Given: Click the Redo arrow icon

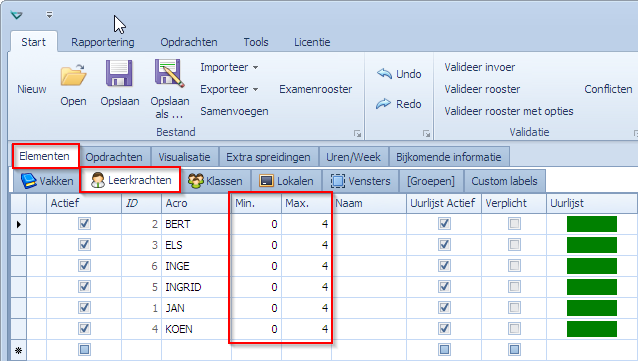Looking at the screenshot, I should (x=383, y=104).
